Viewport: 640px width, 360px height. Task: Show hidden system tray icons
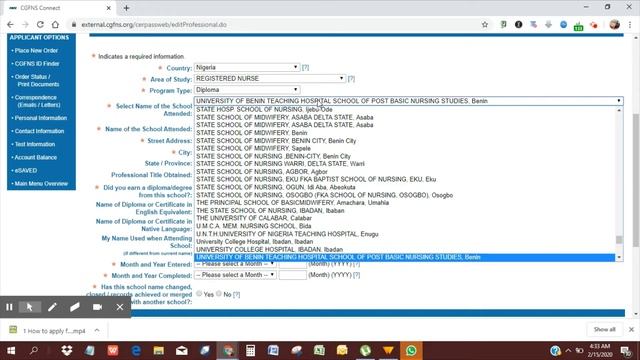click(x=568, y=351)
